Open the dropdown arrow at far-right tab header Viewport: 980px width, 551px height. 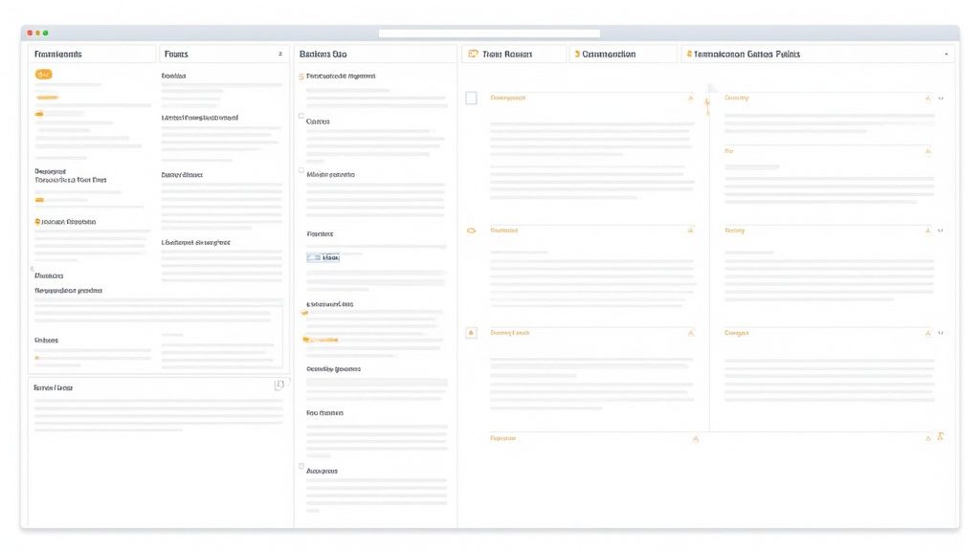947,55
